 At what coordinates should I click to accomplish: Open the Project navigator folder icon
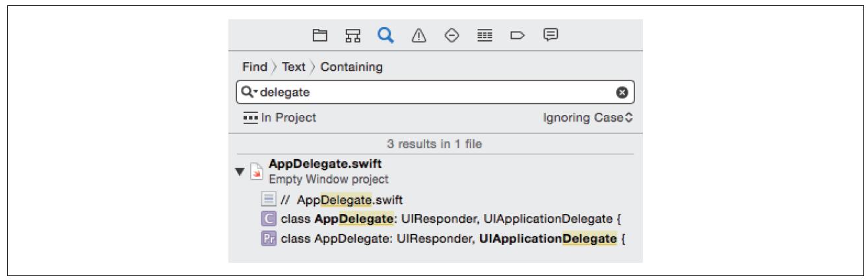tap(320, 34)
